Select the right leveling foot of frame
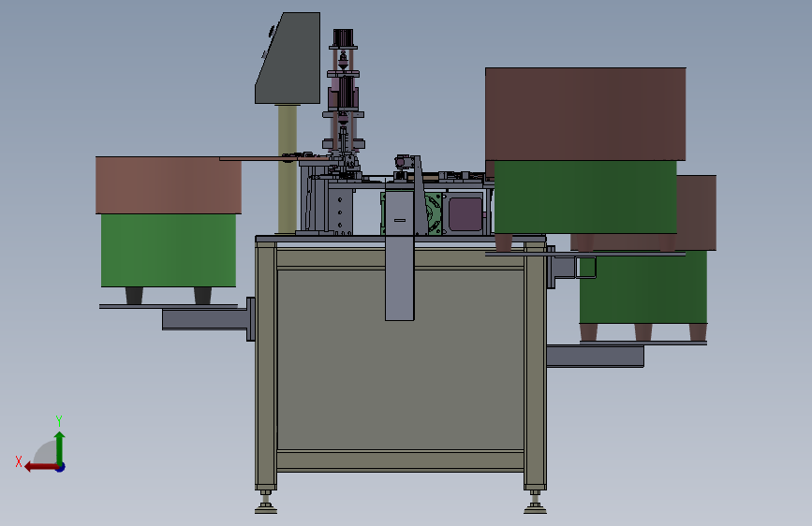Viewport: 812px width, 526px height. [x=535, y=502]
